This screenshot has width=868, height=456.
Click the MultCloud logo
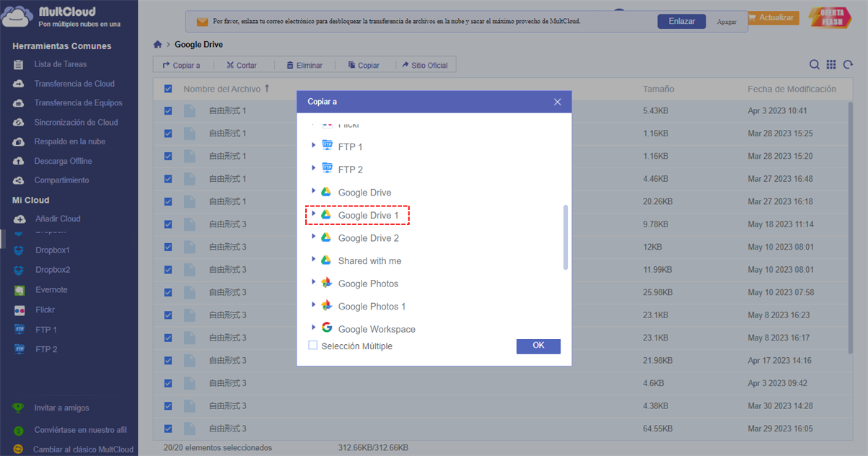[61, 17]
